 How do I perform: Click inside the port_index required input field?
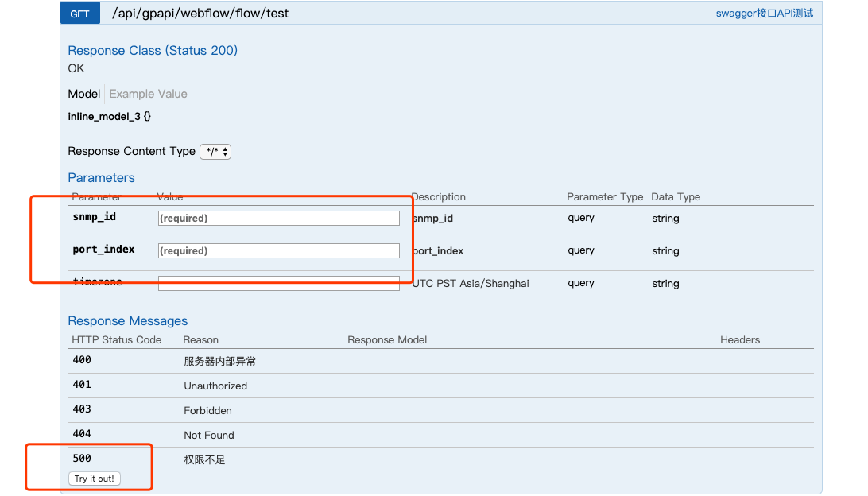278,250
